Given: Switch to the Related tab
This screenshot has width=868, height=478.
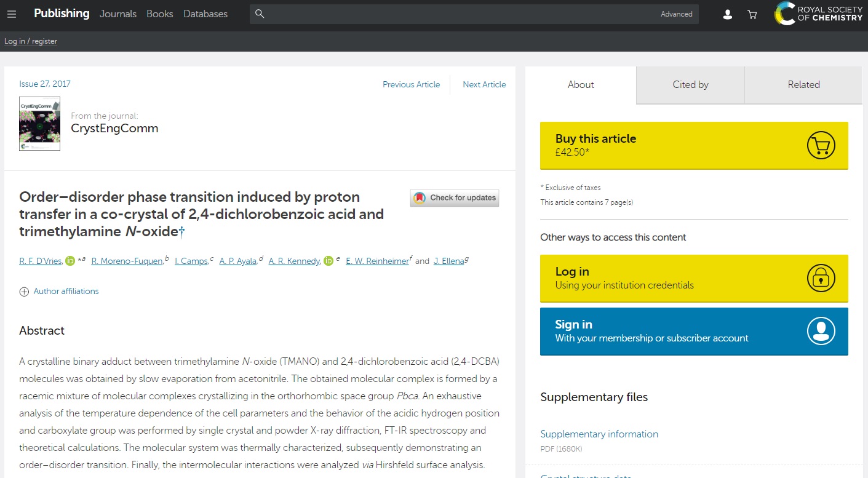Looking at the screenshot, I should (803, 85).
